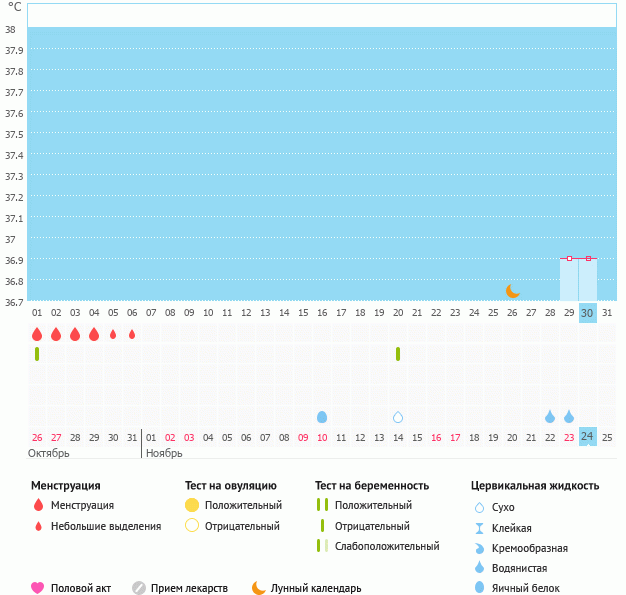This screenshot has height=595, width=626.
Task: Select the orange moon icon in the chart
Action: (512, 290)
